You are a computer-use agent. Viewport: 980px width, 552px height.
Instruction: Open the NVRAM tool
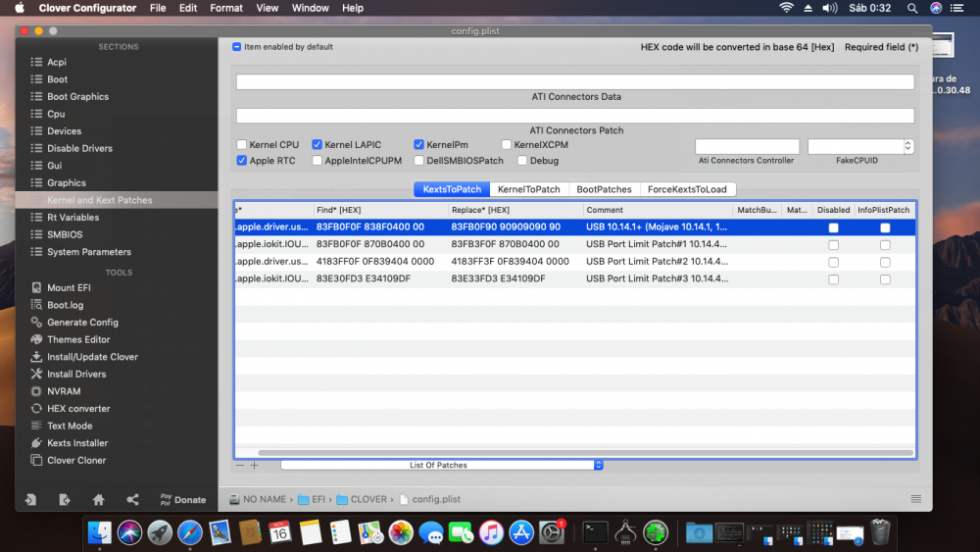(x=63, y=391)
